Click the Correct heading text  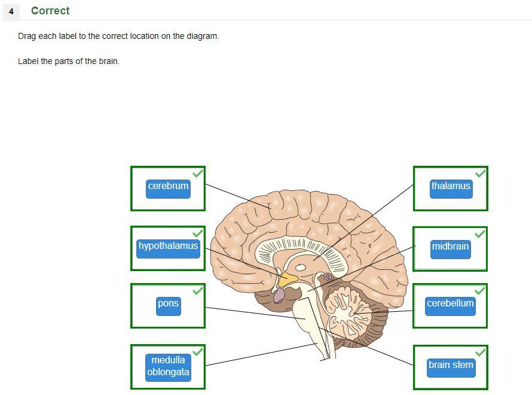(50, 11)
